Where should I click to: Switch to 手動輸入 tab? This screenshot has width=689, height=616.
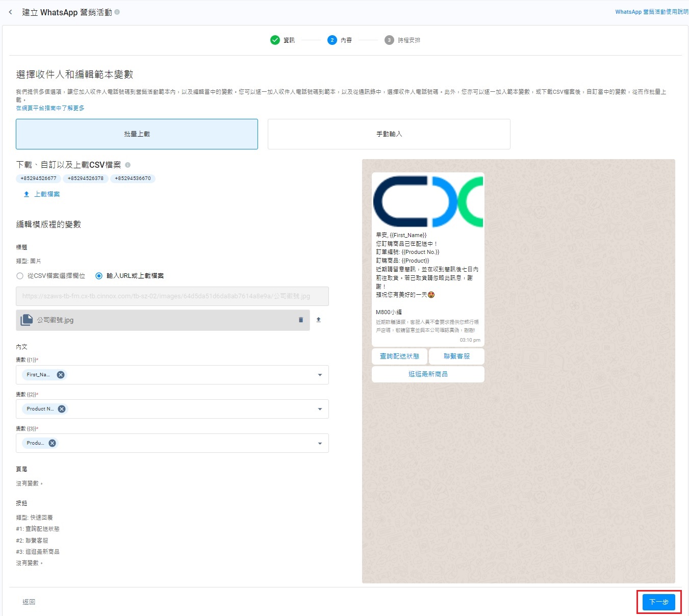pyautogui.click(x=389, y=134)
